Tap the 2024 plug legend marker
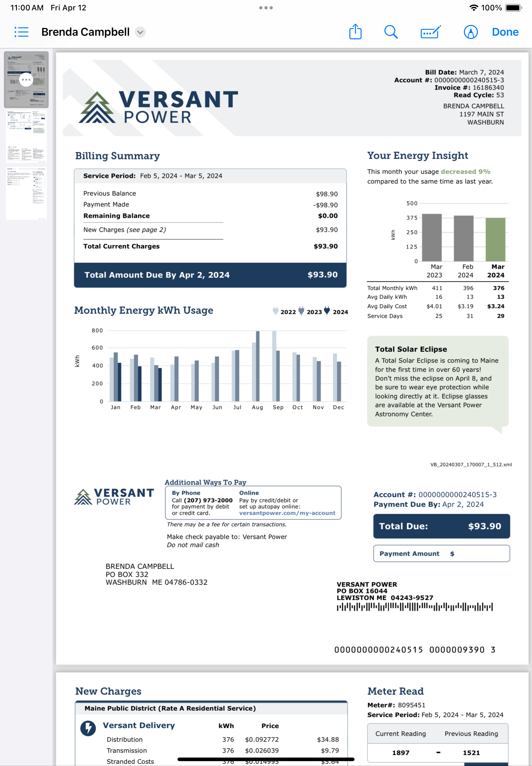532x766 pixels. click(x=327, y=311)
